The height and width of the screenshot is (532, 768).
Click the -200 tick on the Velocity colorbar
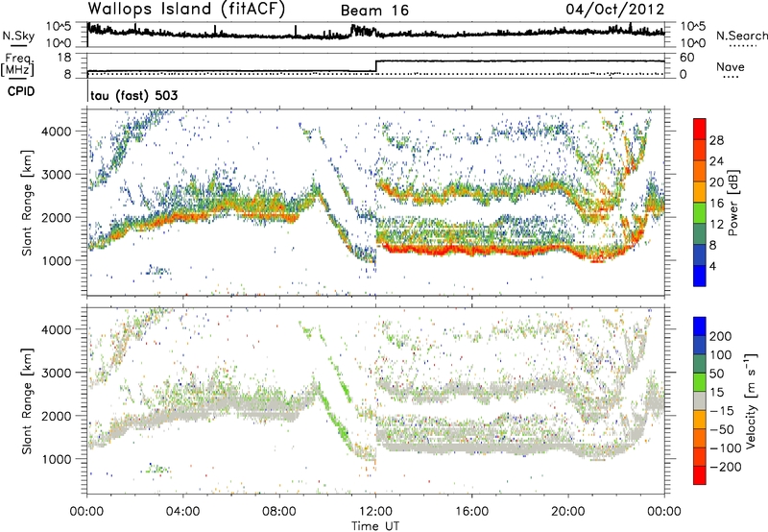[726, 467]
